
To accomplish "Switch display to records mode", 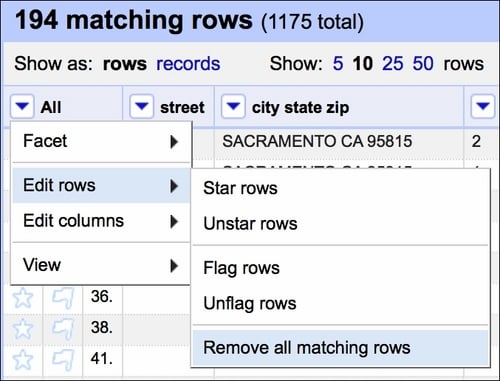I will click(x=188, y=63).
